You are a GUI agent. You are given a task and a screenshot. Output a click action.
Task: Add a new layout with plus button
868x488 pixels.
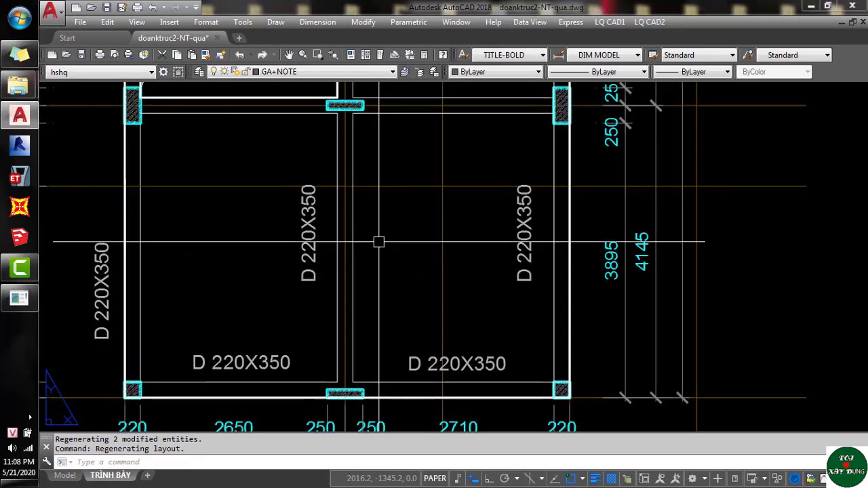(x=147, y=475)
